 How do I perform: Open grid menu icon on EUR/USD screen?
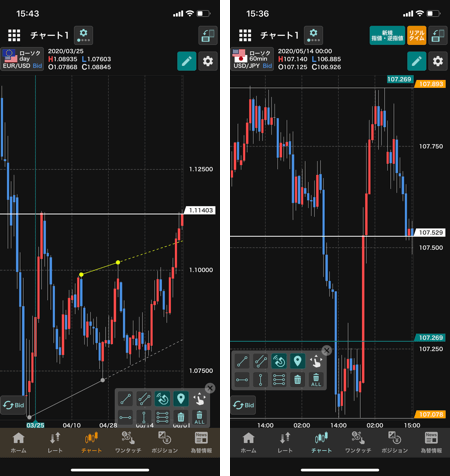(x=14, y=35)
